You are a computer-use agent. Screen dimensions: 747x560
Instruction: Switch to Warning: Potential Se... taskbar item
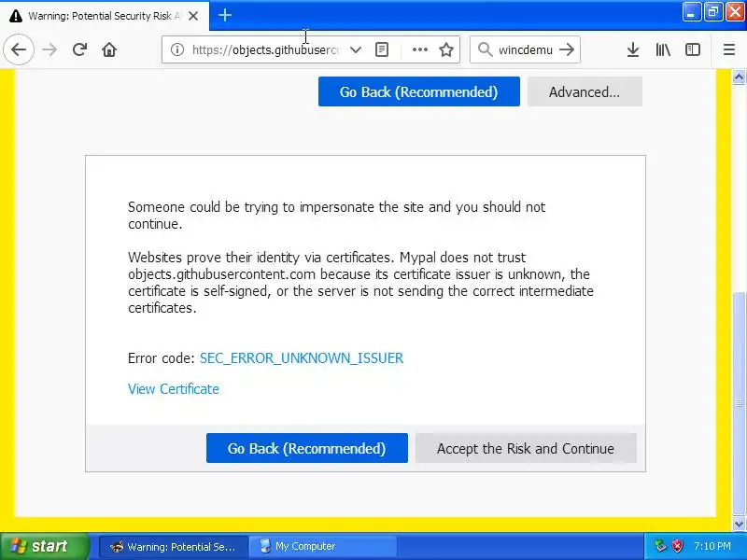[x=174, y=546]
